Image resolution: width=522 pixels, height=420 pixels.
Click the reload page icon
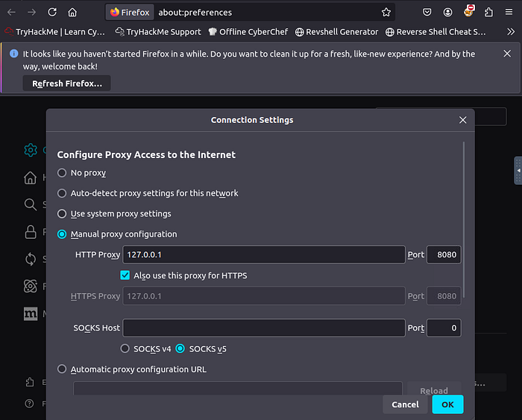click(52, 13)
